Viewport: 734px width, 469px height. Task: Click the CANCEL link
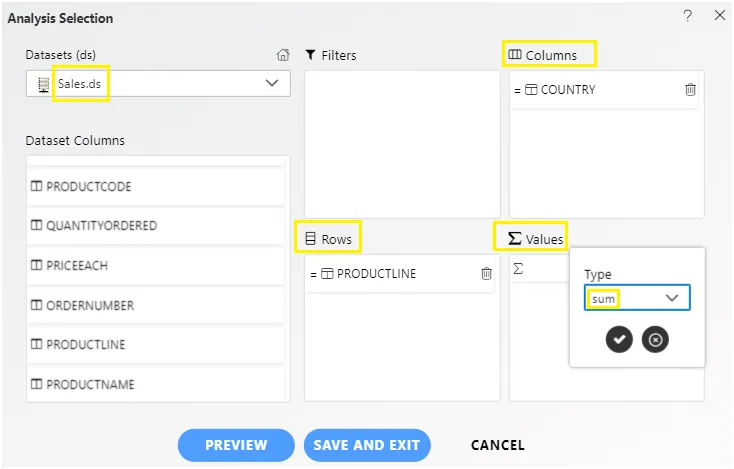coord(498,445)
